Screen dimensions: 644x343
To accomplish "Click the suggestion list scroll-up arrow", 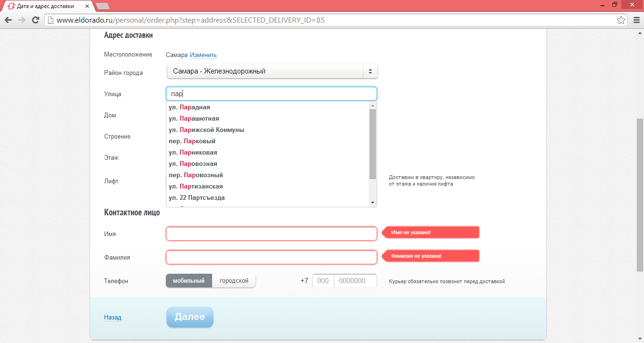I will coord(372,105).
